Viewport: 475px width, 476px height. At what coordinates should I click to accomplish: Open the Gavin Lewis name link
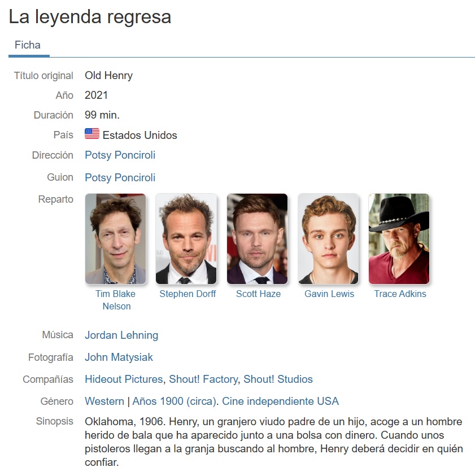click(329, 294)
